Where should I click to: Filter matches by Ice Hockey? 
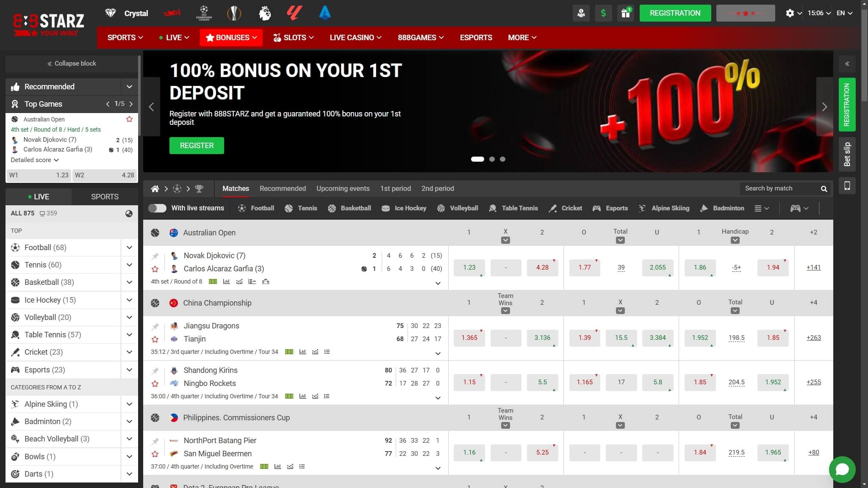click(x=404, y=208)
